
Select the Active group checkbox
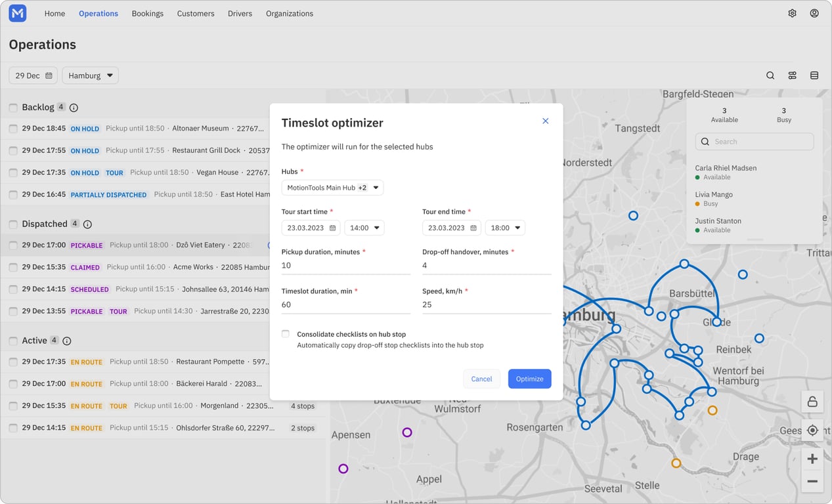click(x=13, y=341)
